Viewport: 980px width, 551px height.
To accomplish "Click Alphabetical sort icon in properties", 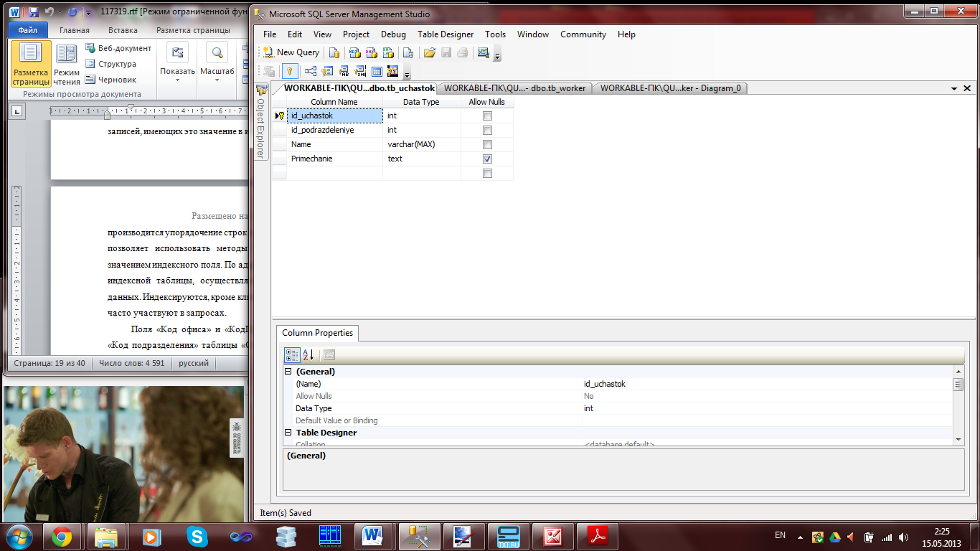I will click(308, 354).
